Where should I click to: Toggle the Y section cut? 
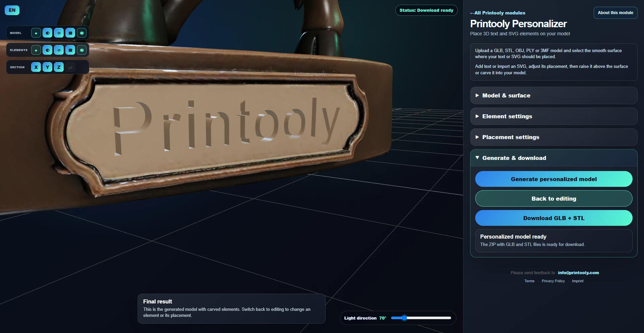(x=47, y=67)
